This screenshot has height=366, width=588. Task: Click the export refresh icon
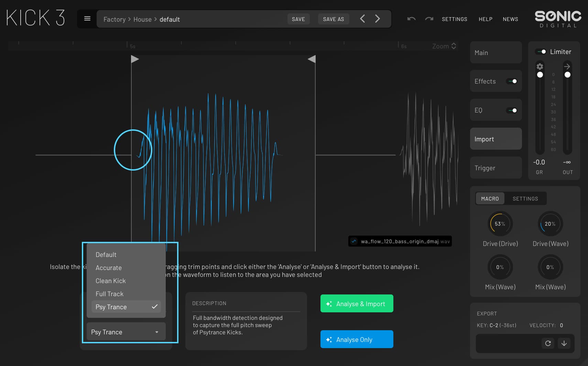(548, 343)
